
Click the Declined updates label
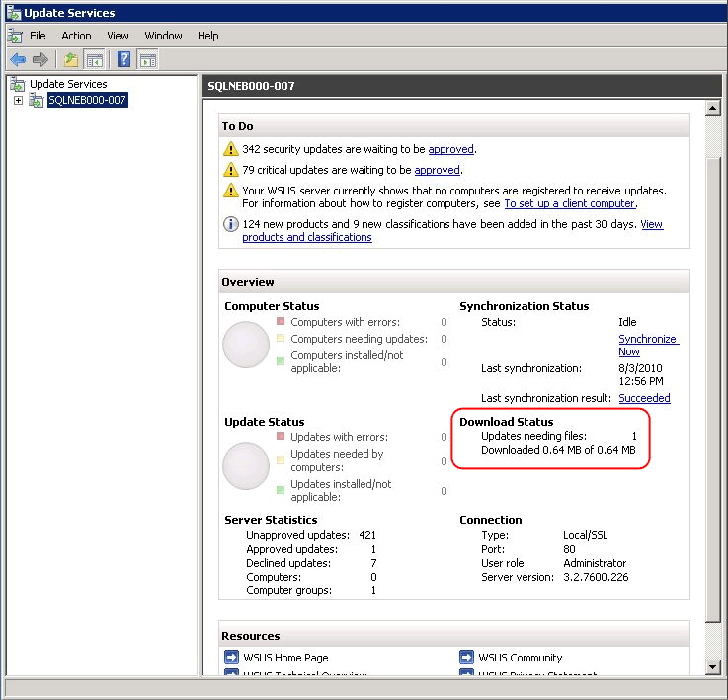pos(288,563)
